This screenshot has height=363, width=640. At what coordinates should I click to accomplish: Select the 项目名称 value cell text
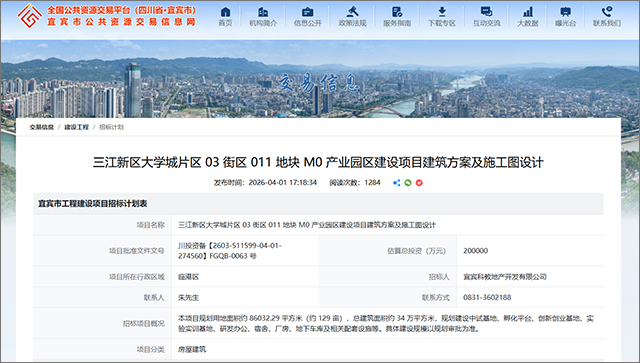pos(307,225)
